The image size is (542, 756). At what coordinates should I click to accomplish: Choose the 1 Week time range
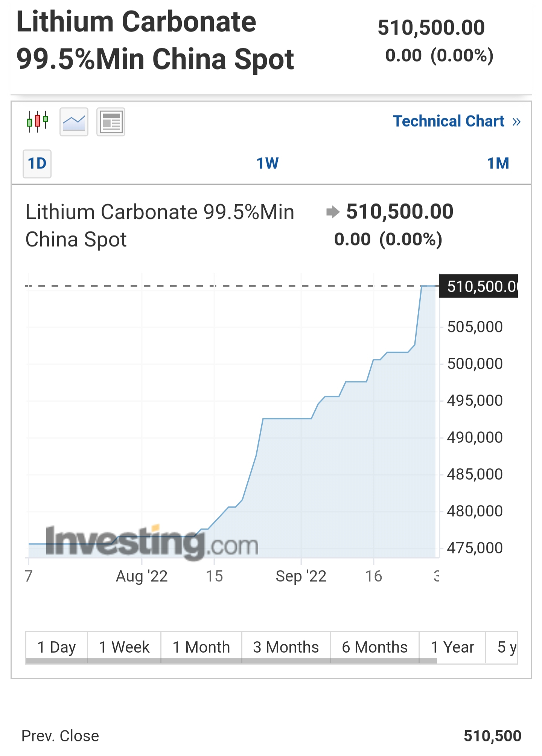[124, 648]
